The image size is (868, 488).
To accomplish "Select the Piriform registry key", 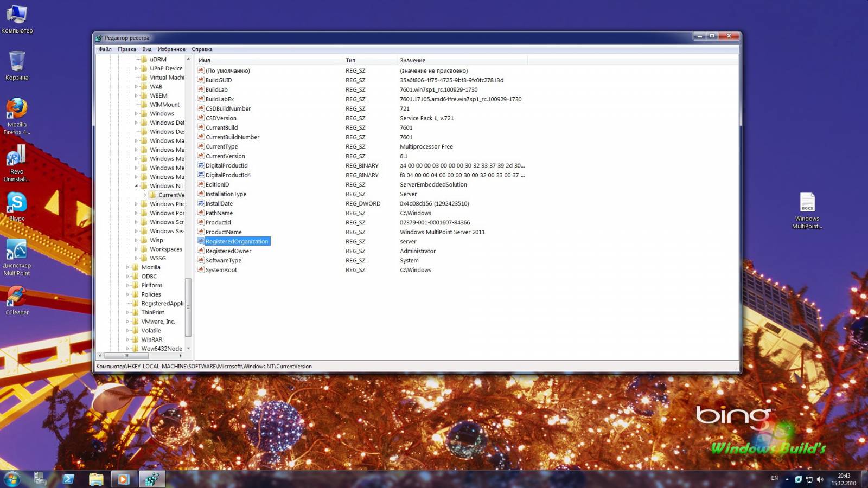I will [152, 285].
